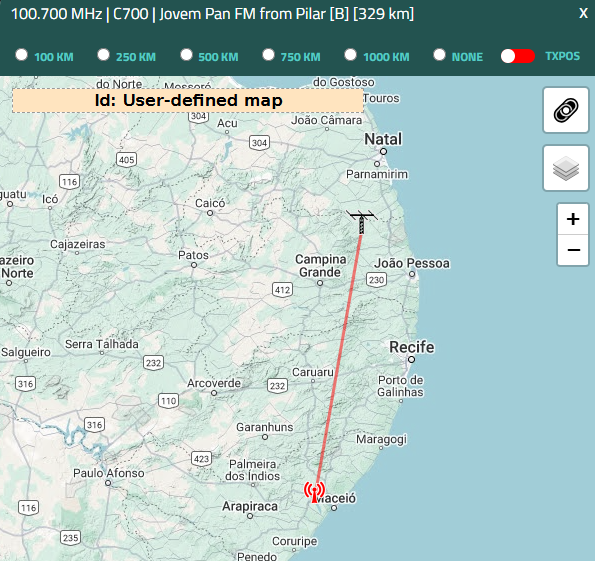
Task: Open the map layers selector
Action: click(x=566, y=168)
